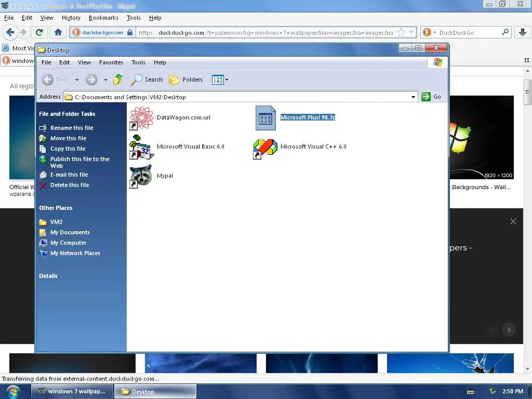The height and width of the screenshot is (399, 532).
Task: Click the 1920 × 1200 wallpaper thumbnail in browser
Action: point(482,137)
